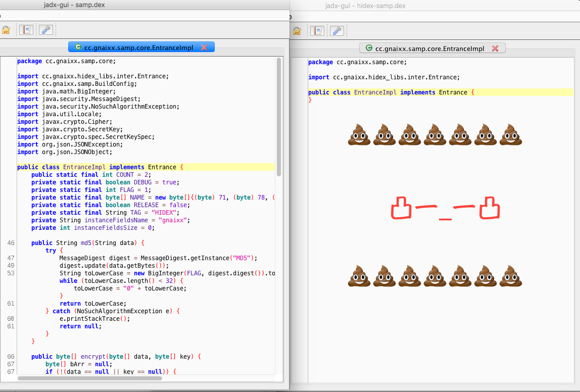Open log viewer in hidex-samp.dex window

coord(317,31)
